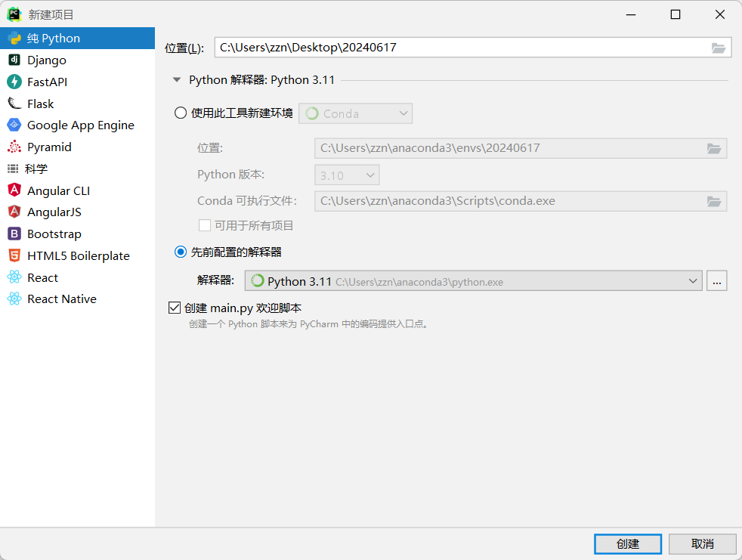The image size is (742, 560).
Task: Minimize the 新建项目 window
Action: click(x=631, y=14)
